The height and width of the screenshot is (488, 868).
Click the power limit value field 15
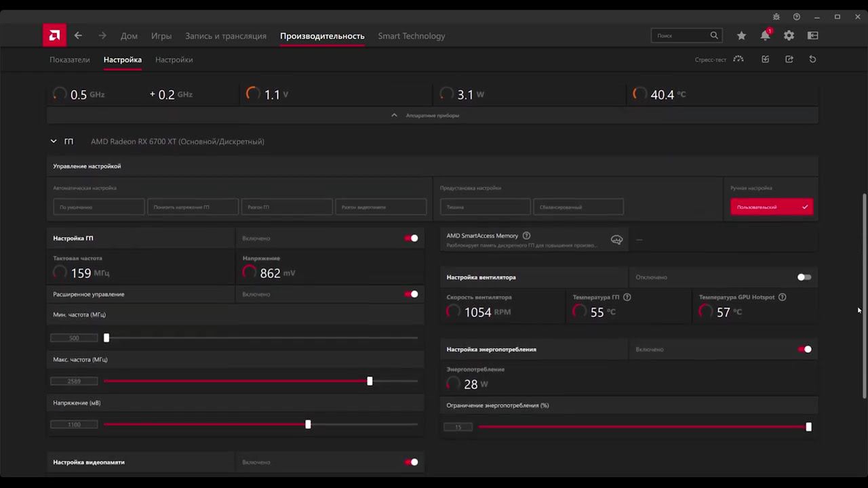(458, 427)
